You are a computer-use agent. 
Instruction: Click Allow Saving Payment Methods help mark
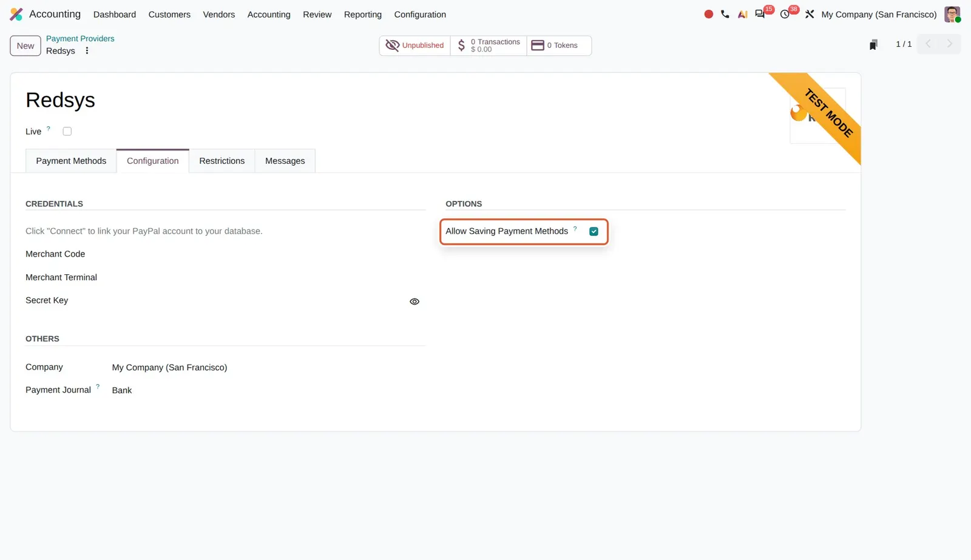(575, 229)
